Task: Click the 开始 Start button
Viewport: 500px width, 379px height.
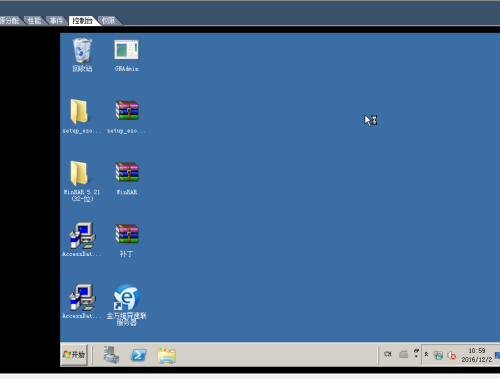Action: (x=74, y=355)
